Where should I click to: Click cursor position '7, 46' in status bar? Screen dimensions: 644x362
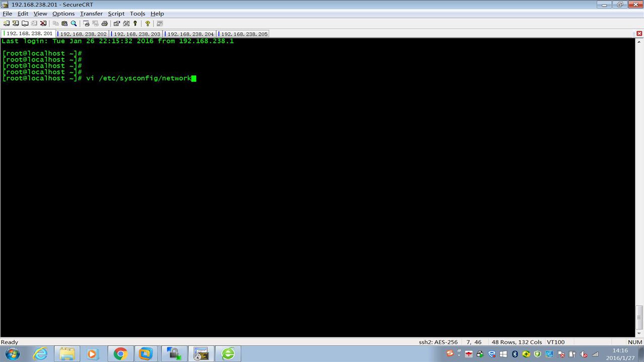point(474,342)
